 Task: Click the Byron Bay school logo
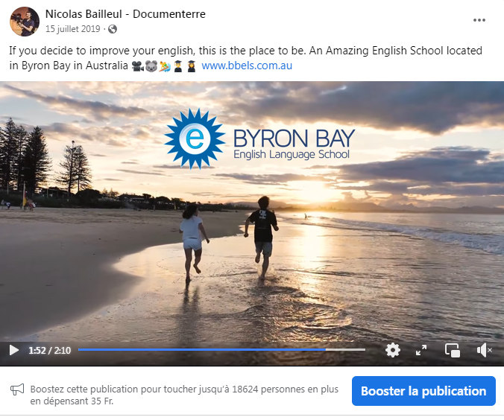[x=259, y=139]
